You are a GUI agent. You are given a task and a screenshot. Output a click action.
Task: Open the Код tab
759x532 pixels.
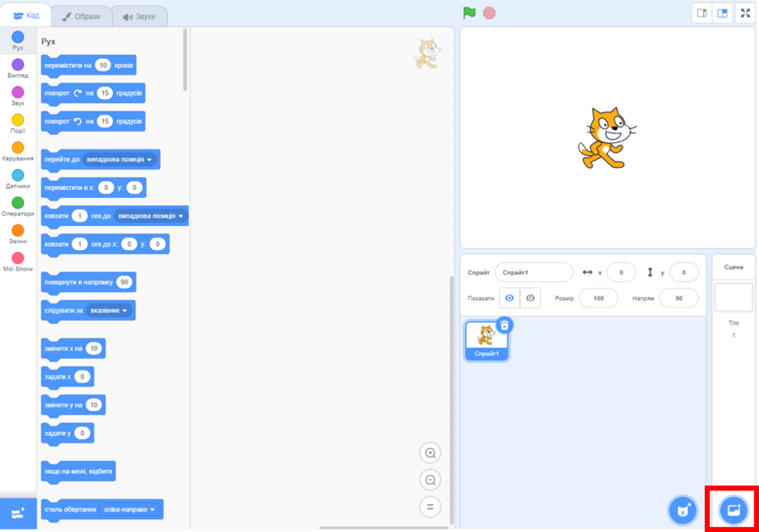(26, 15)
